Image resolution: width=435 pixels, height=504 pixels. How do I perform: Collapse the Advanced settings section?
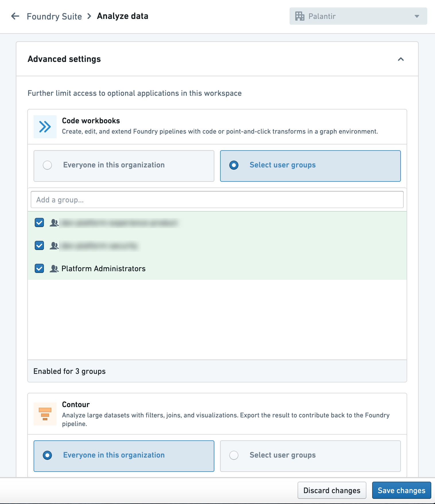[401, 59]
